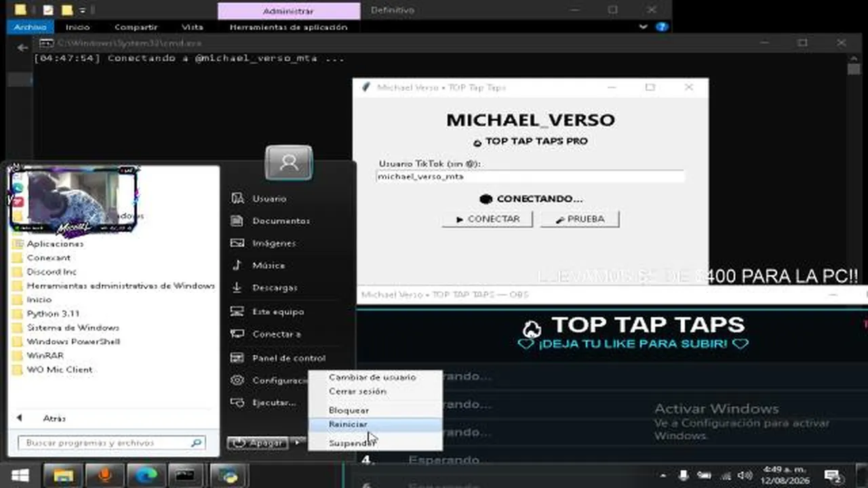
Task: Switch to the cmd console taskbar icon
Action: point(186,476)
